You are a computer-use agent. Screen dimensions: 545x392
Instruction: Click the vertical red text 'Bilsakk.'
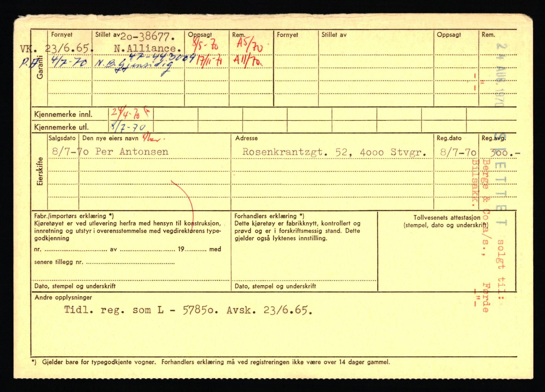coord(475,184)
